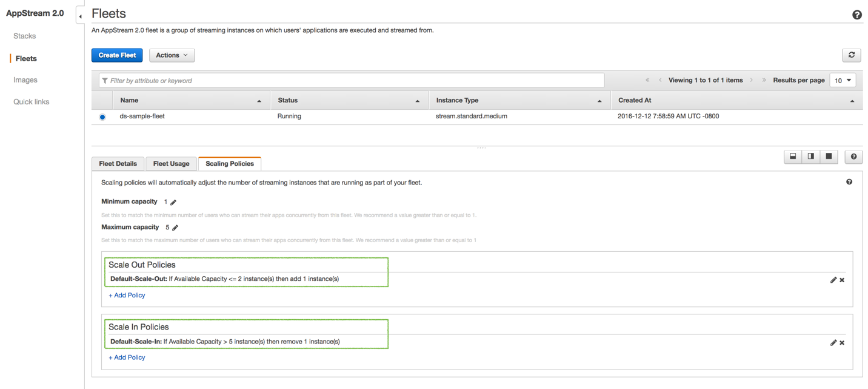Switch to bottom split panel layout icon
The height and width of the screenshot is (389, 868).
click(x=793, y=157)
